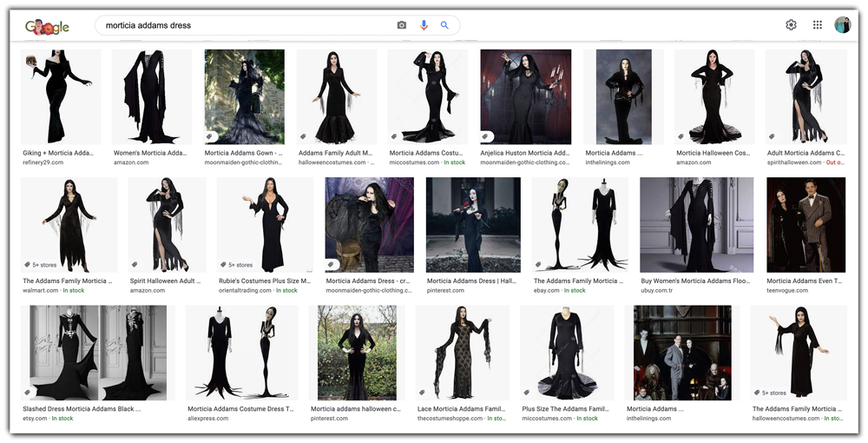Open the Spirit Halloween Adult amazon.com image

click(168, 225)
